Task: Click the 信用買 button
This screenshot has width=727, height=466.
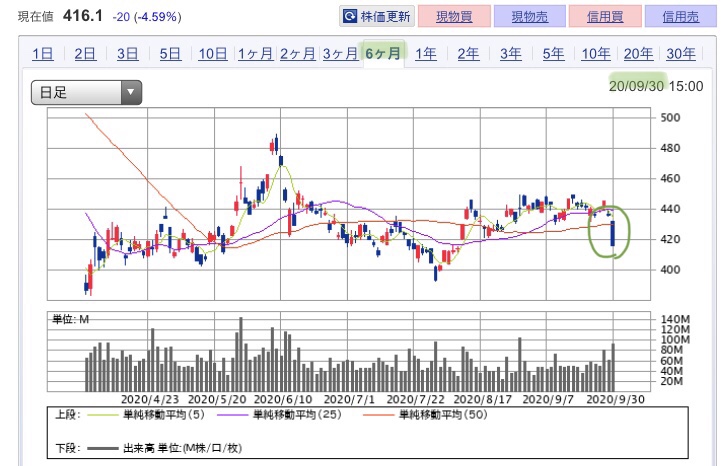Action: point(605,17)
